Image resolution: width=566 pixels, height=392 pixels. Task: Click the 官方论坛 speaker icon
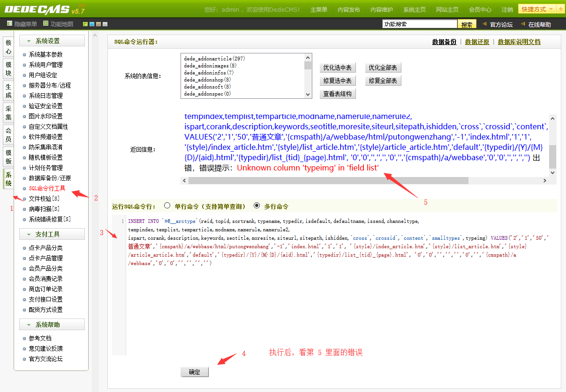483,23
